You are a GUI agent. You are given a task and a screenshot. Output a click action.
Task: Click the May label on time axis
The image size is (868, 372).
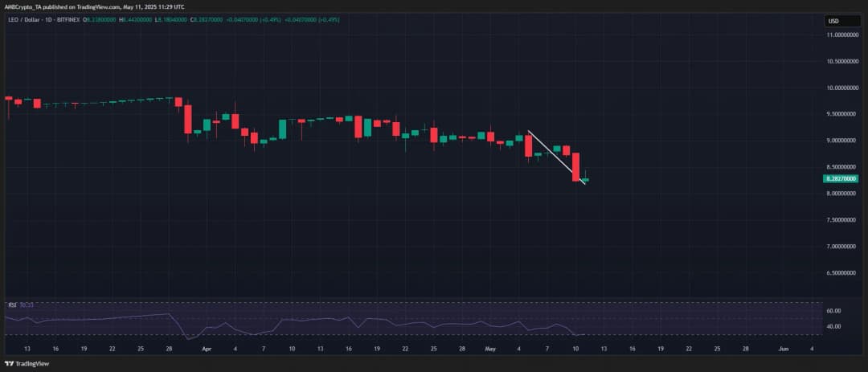pyautogui.click(x=489, y=350)
